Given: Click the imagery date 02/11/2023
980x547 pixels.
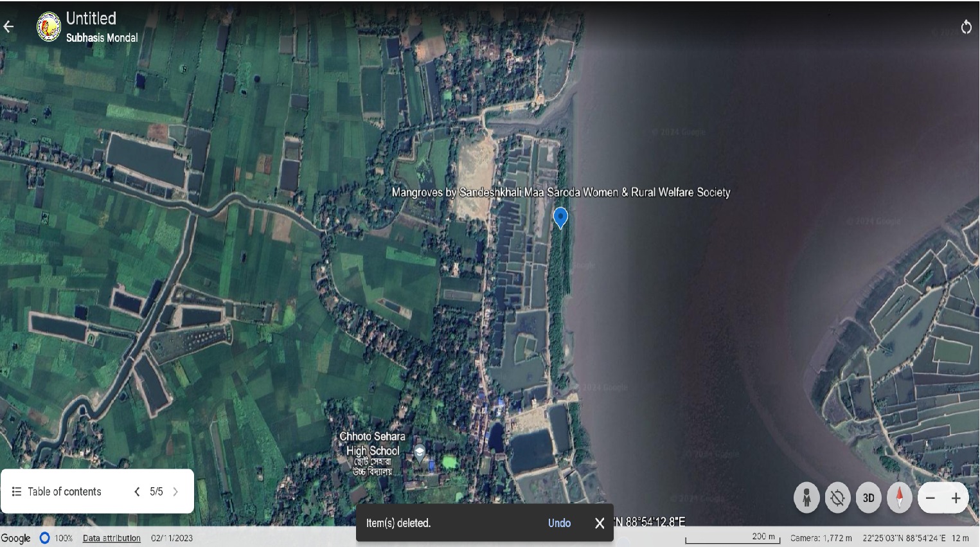Looking at the screenshot, I should [172, 539].
